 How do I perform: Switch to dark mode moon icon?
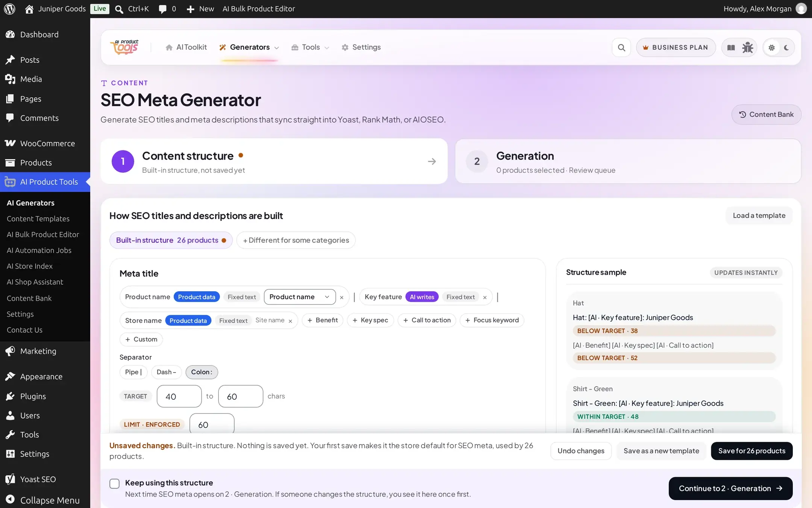[786, 48]
